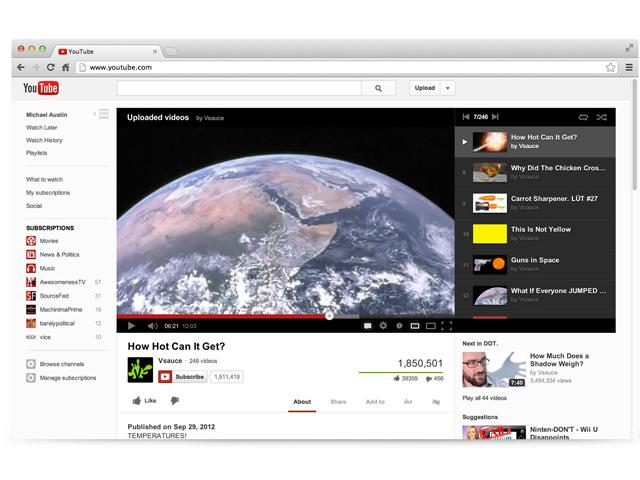Viewport: 640px width, 480px height.
Task: Open browser home page icon
Action: point(65,67)
